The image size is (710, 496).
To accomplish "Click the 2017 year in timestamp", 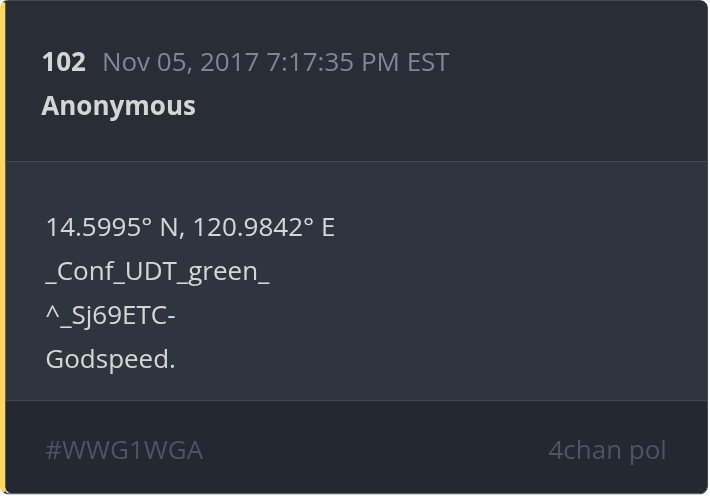I will [x=230, y=62].
